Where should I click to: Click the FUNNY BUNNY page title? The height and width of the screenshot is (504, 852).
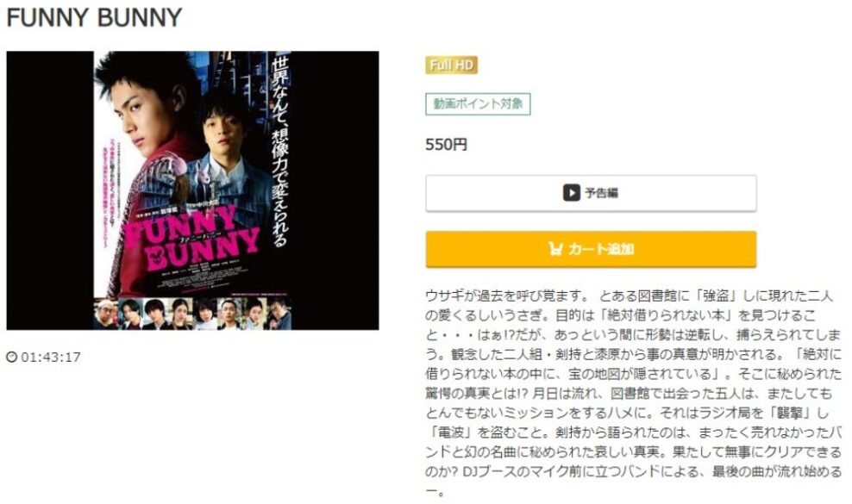94,17
